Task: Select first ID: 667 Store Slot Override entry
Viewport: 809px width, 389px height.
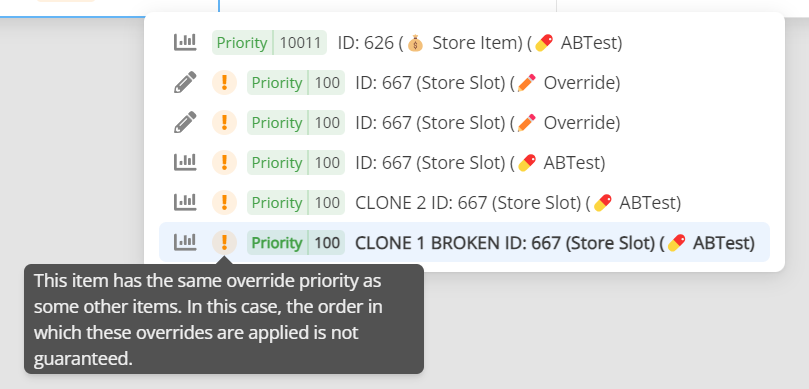Action: tap(464, 83)
